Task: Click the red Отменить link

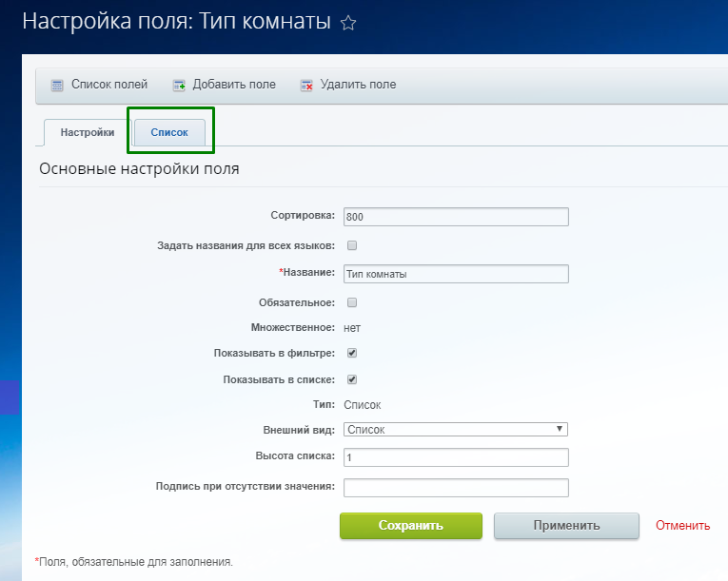Action: click(682, 526)
